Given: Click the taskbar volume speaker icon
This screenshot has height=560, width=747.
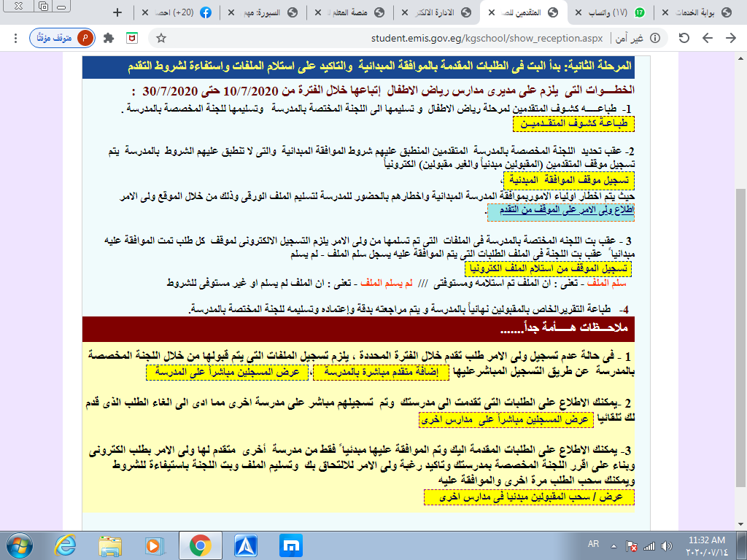Looking at the screenshot, I should [x=667, y=546].
